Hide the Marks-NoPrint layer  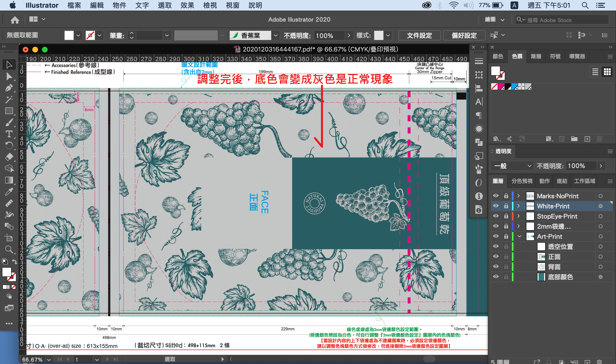coord(496,196)
